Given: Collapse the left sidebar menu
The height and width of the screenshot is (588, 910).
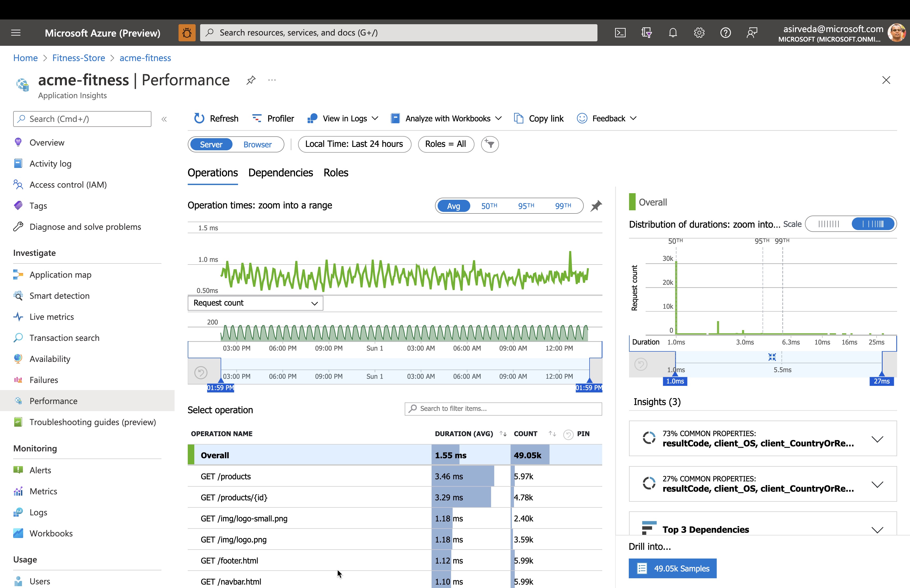Looking at the screenshot, I should tap(164, 119).
